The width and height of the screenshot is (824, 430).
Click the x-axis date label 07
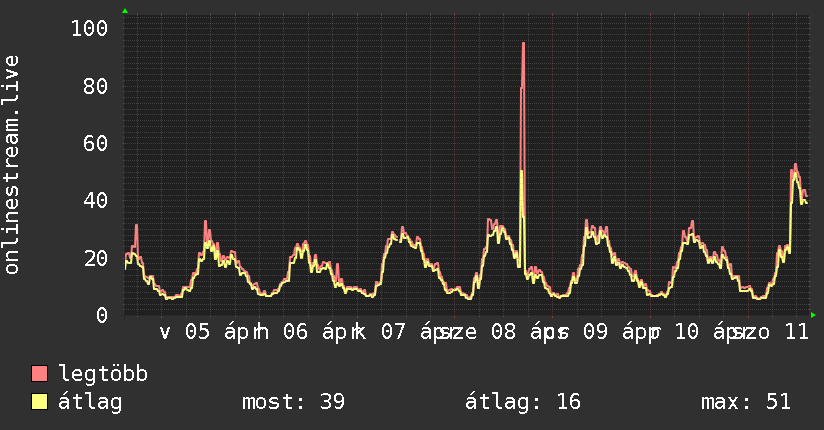[x=394, y=332]
